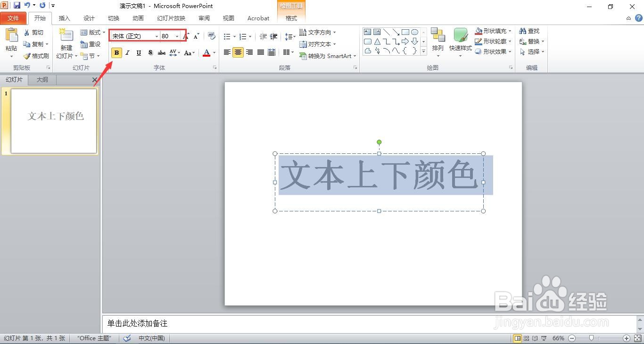Image resolution: width=644 pixels, height=344 pixels.
Task: Select the Down Arrow shape in gallery
Action: (x=414, y=42)
